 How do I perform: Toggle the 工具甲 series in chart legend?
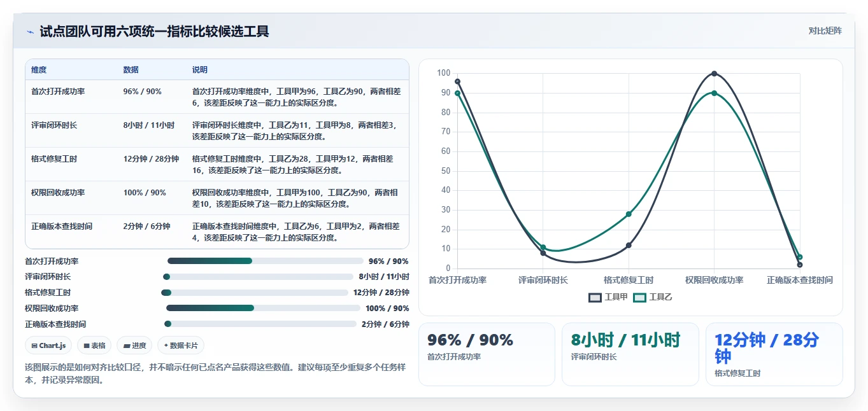click(608, 297)
